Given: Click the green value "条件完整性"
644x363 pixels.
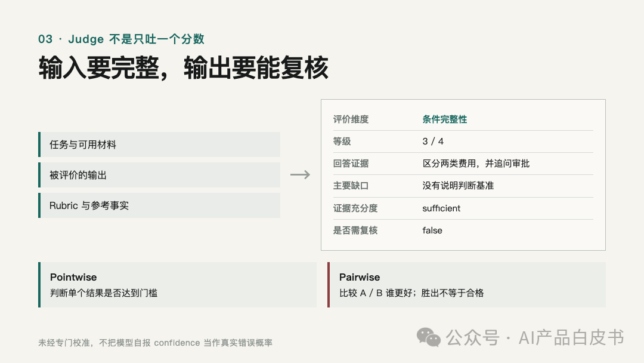Looking at the screenshot, I should coord(444,119).
